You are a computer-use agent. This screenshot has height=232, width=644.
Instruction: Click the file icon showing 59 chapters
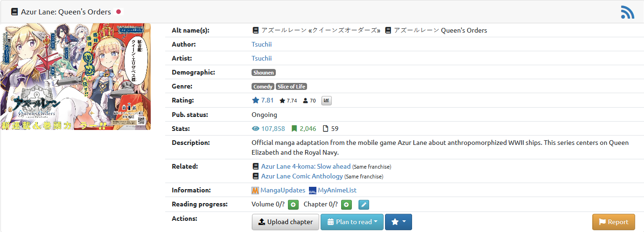(326, 129)
